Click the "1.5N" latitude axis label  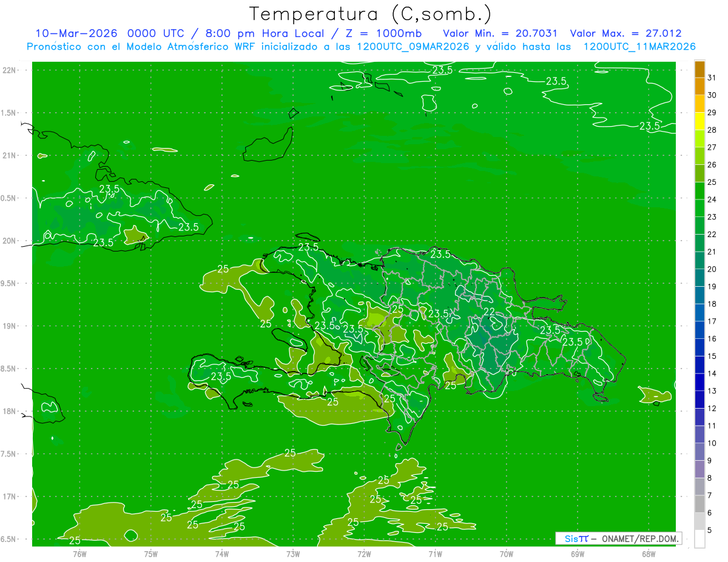pos(8,113)
